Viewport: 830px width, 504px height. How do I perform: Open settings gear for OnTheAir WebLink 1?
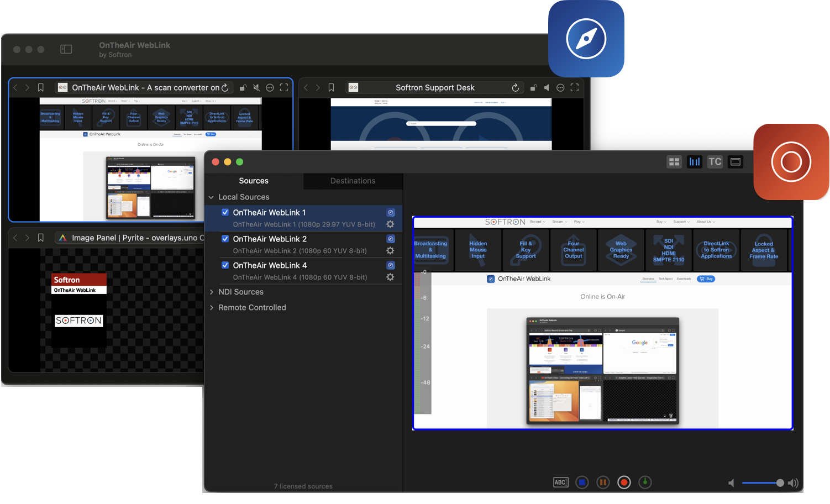click(x=390, y=224)
